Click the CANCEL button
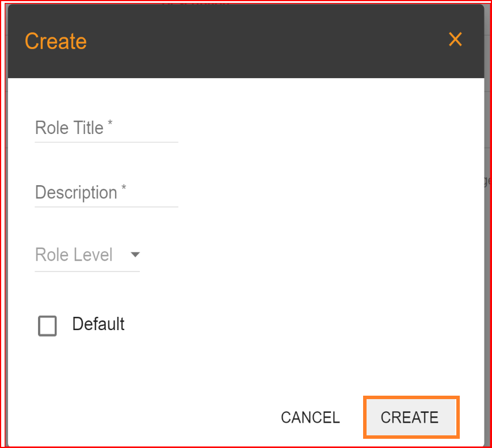The height and width of the screenshot is (448, 492). click(310, 418)
